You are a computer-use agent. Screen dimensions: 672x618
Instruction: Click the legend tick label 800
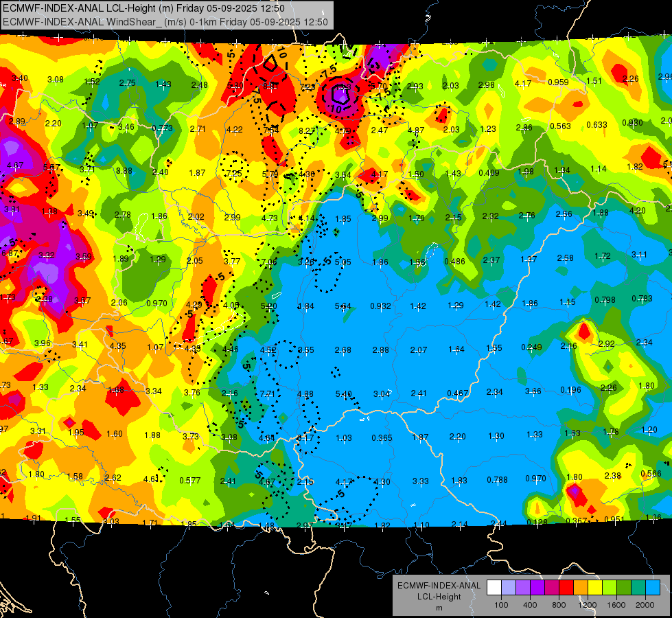tap(559, 605)
